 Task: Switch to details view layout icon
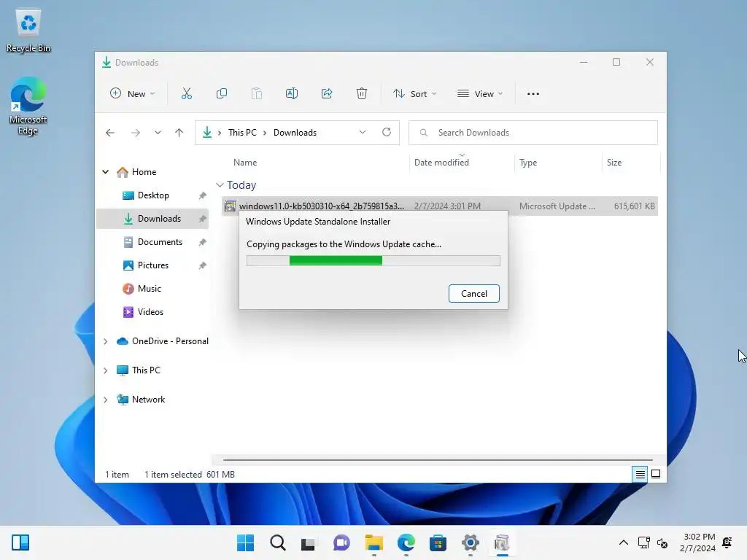point(640,474)
